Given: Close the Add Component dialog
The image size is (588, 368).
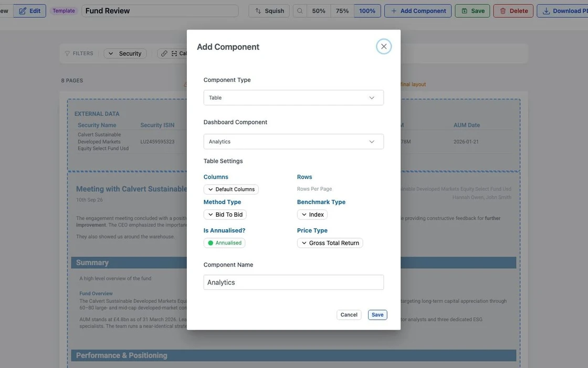Looking at the screenshot, I should (383, 47).
